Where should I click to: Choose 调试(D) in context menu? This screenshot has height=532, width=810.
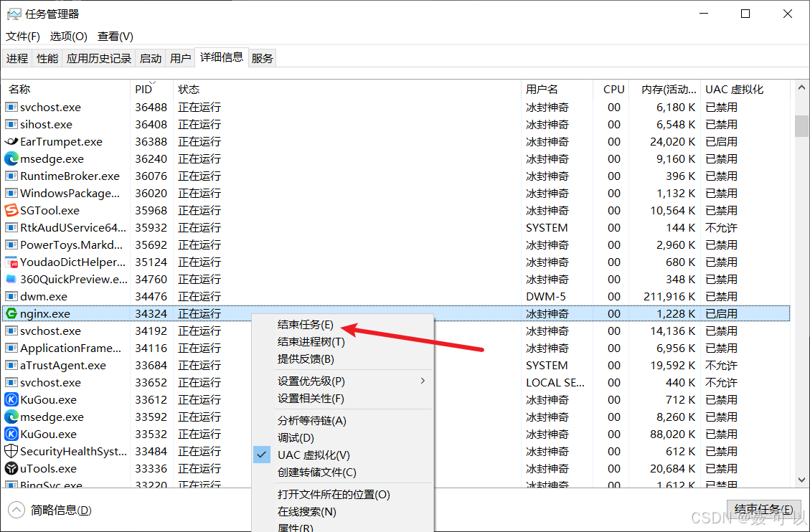(x=342, y=437)
